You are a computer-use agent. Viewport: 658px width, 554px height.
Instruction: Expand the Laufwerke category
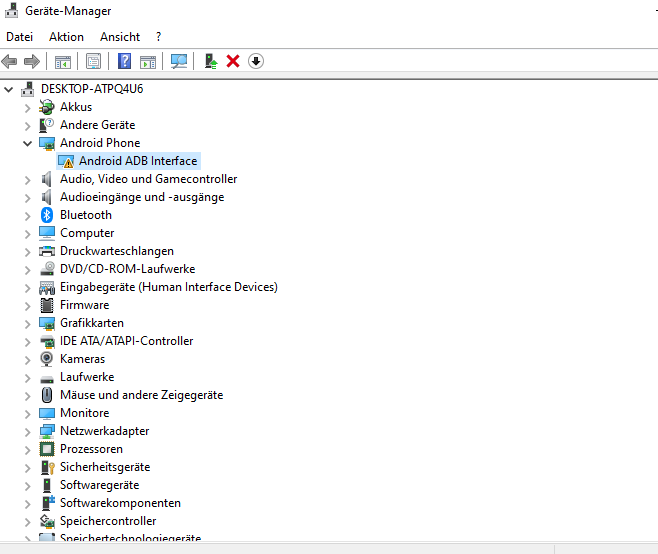pyautogui.click(x=27, y=378)
